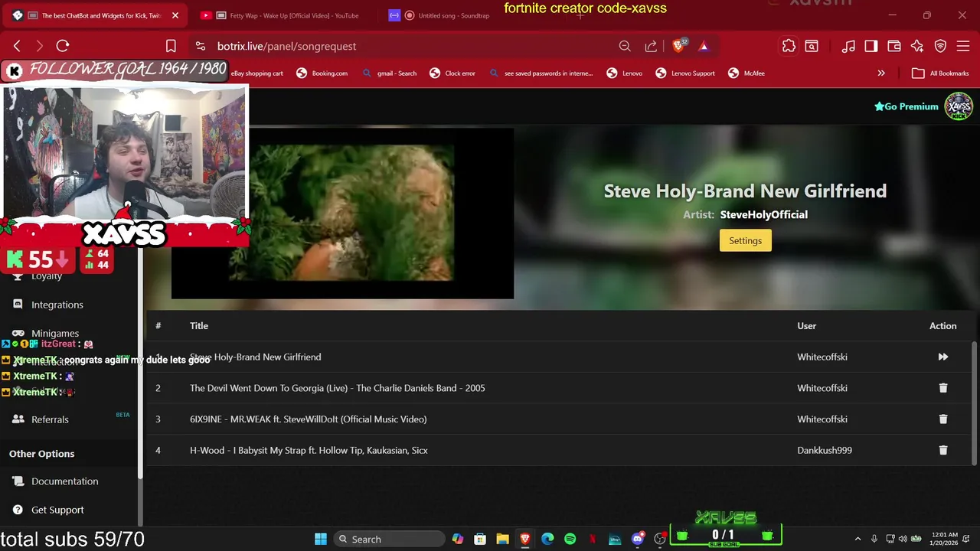Open the browser hamburger menu
Screen dimensions: 980x551
[x=963, y=46]
